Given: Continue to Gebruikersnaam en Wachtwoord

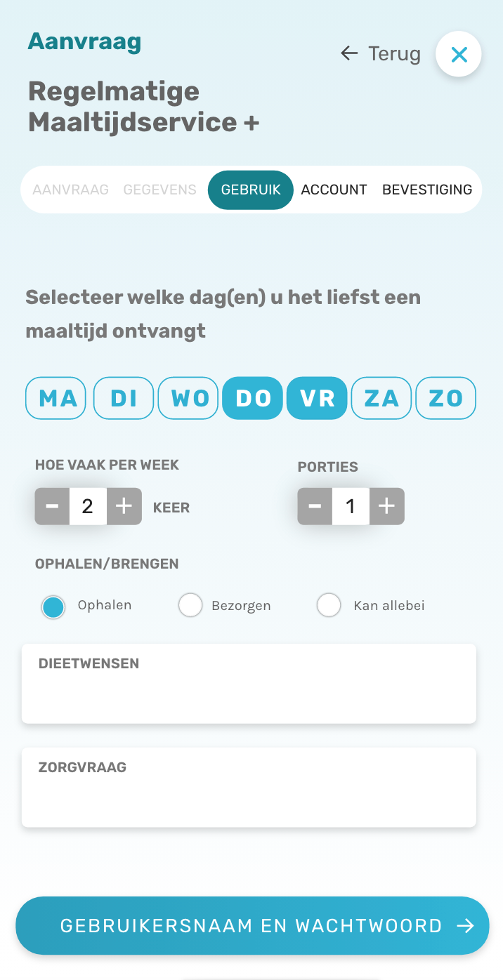Looking at the screenshot, I should pyautogui.click(x=251, y=925).
